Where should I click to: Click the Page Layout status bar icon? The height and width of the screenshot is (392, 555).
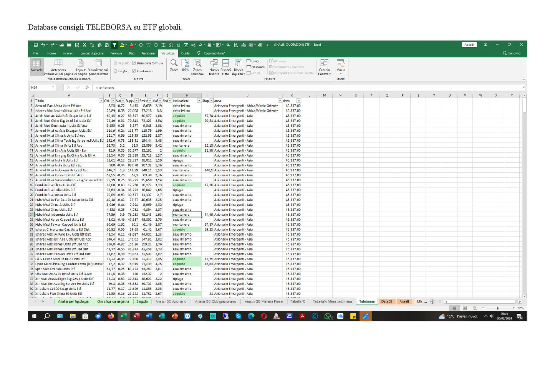[465, 308]
